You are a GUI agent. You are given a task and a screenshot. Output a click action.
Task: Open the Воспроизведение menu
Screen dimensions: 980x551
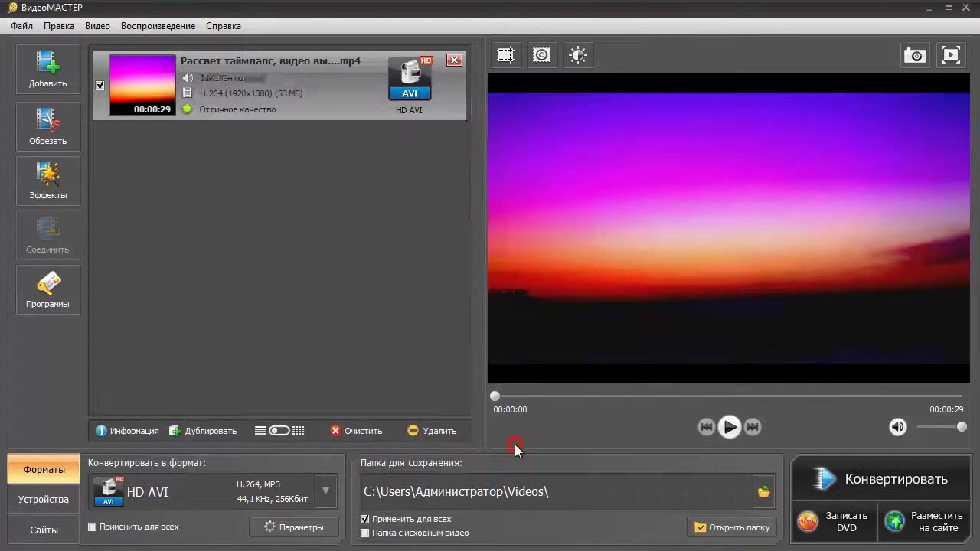[x=158, y=26]
